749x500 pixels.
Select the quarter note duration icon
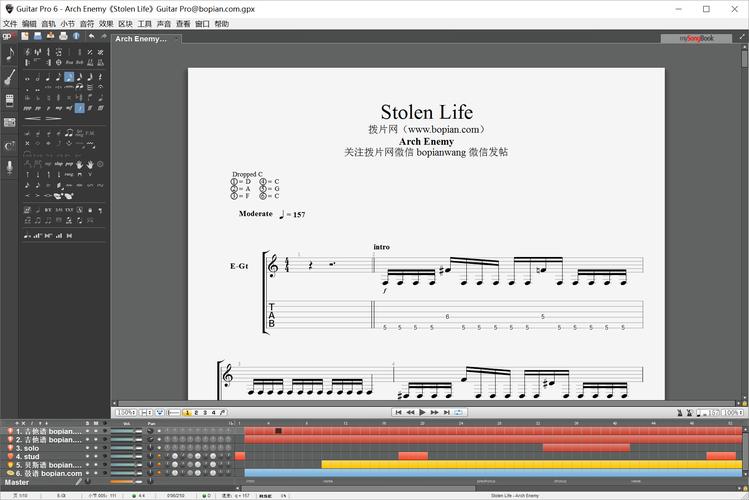point(48,77)
